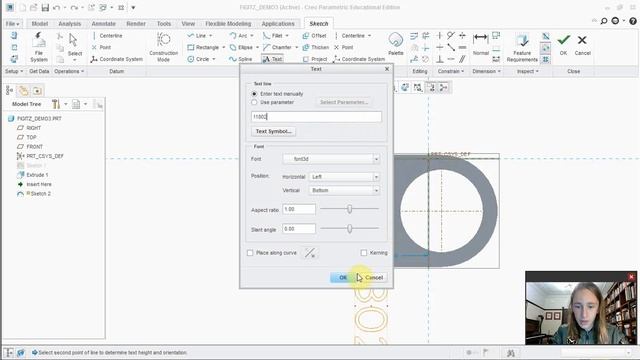640x360 pixels.
Task: Click the Normal dimension tool
Action: [x=480, y=44]
